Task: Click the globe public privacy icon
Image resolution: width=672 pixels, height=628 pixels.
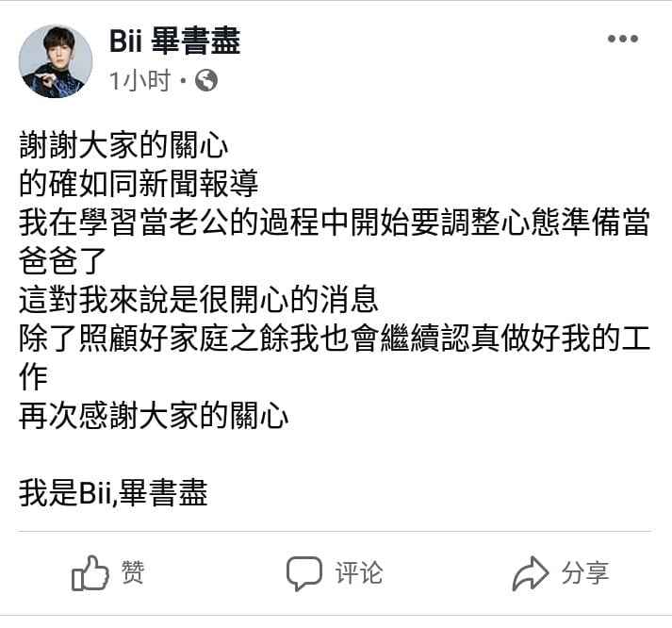Action: (x=206, y=82)
